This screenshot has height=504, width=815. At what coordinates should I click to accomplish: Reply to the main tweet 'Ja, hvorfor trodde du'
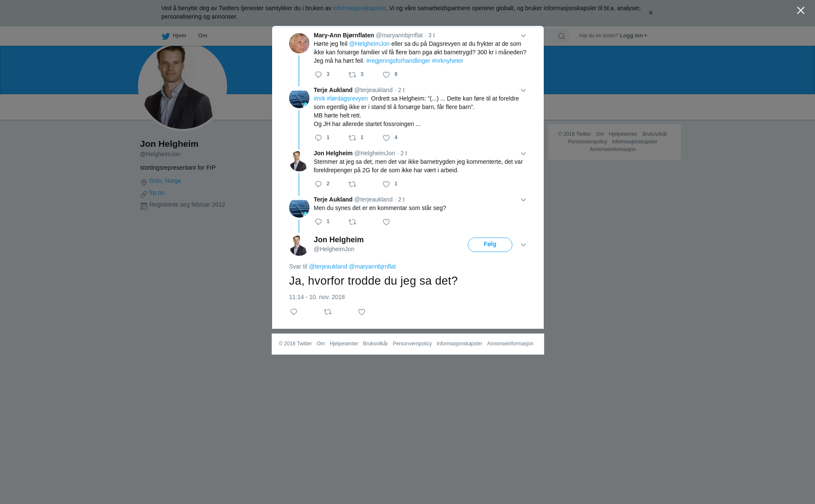(294, 312)
